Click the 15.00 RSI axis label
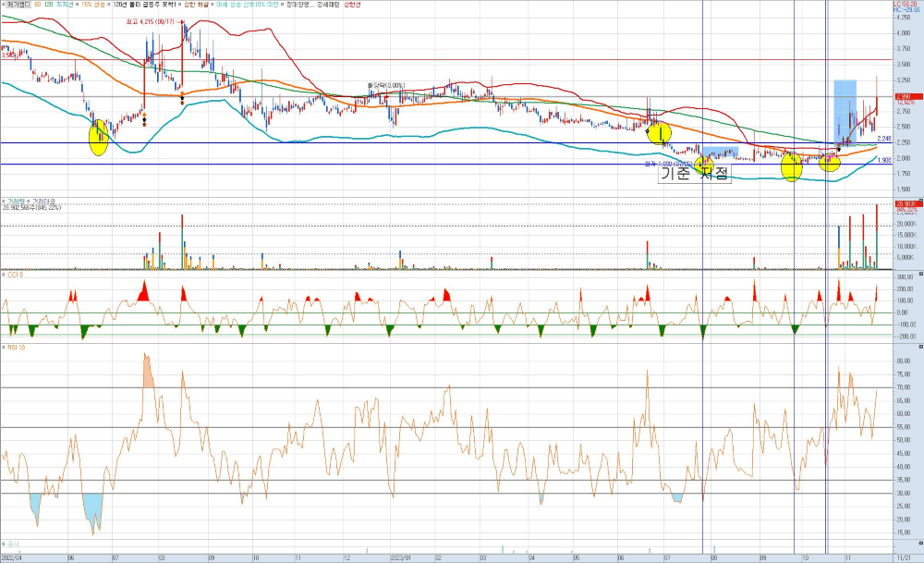The image size is (924, 563). 905,532
